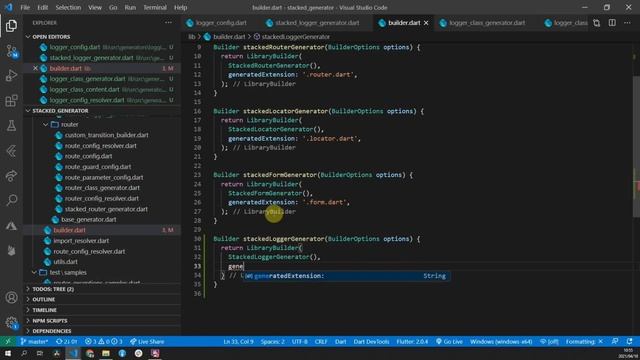Open Explorer more actions ellipsis

point(168,23)
